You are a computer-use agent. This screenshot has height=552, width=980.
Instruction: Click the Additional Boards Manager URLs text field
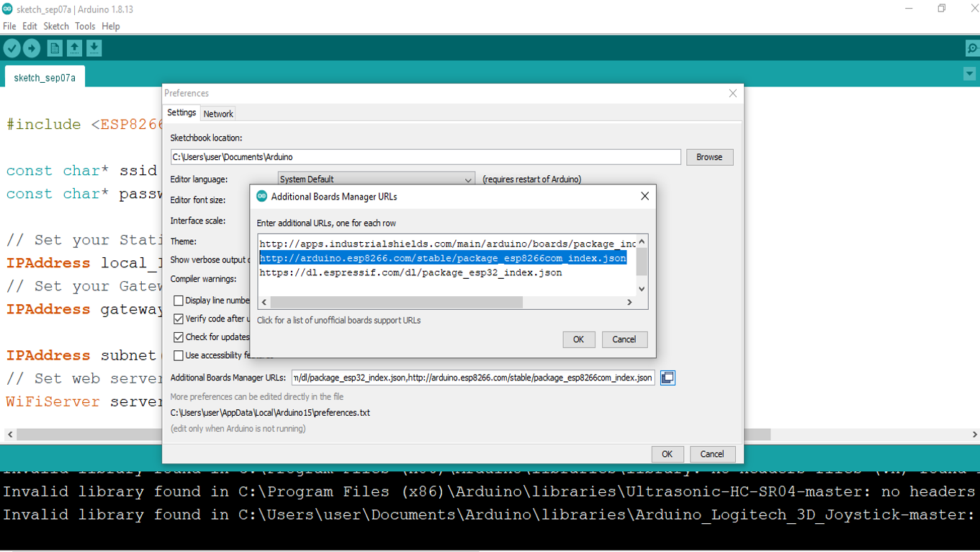pyautogui.click(x=473, y=378)
